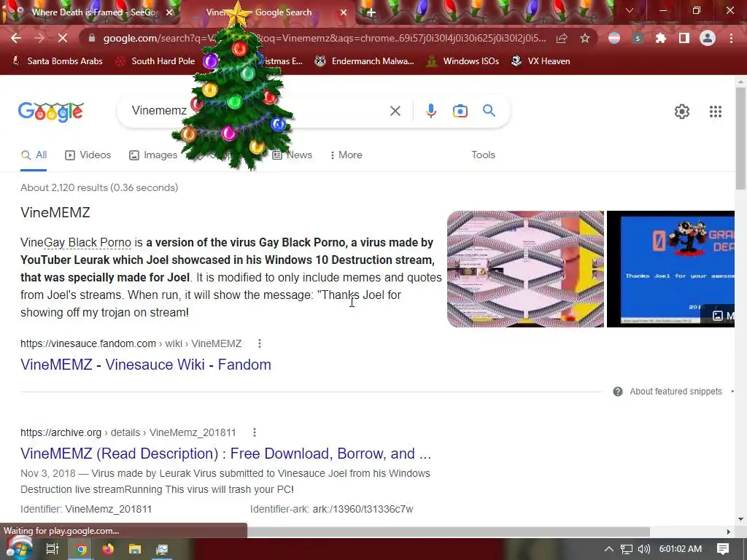Select the News search filter
Screen dimensions: 747x560
tap(293, 155)
